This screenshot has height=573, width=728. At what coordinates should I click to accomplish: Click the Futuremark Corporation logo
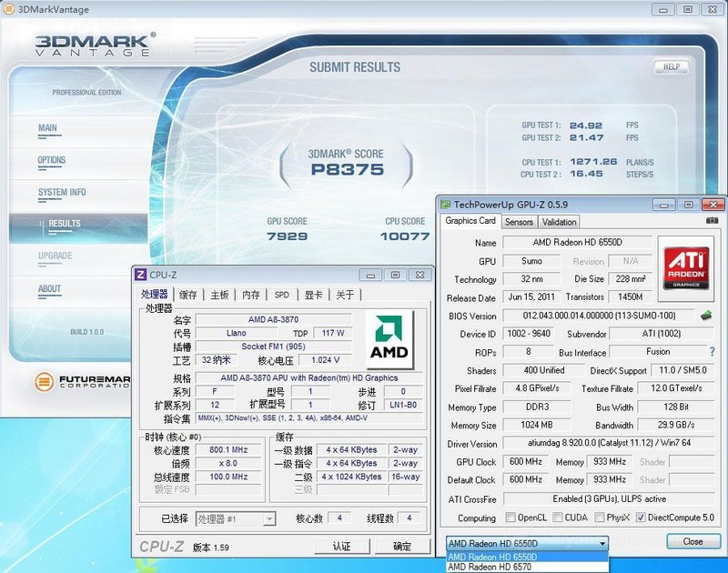[83, 382]
